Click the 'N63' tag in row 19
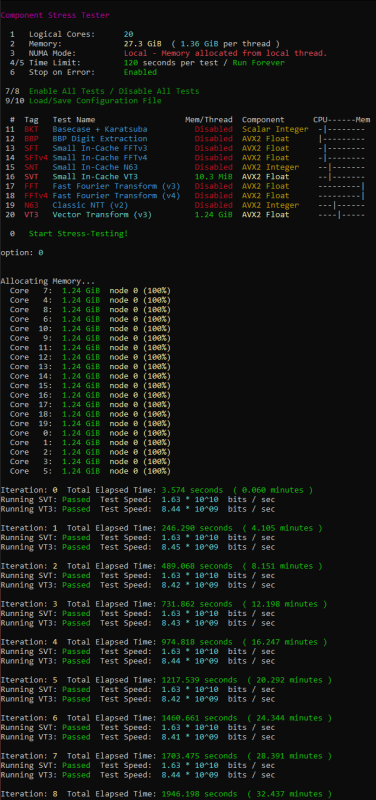This screenshot has height=800, width=376. click(31, 205)
